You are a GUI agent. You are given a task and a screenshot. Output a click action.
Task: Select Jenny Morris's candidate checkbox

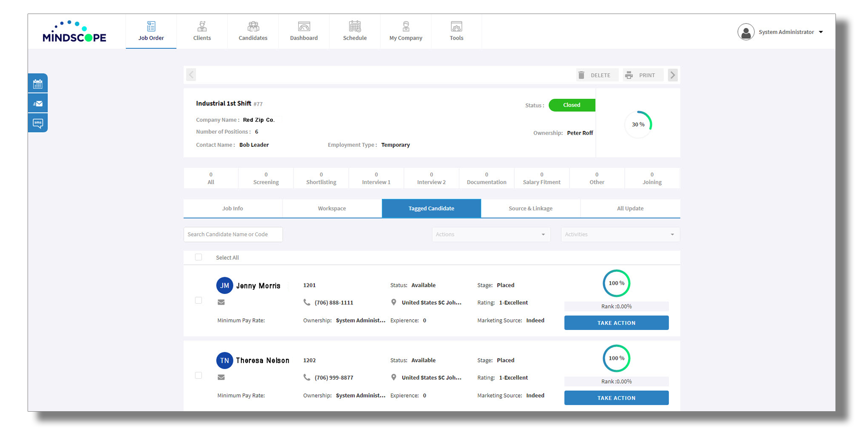[198, 300]
